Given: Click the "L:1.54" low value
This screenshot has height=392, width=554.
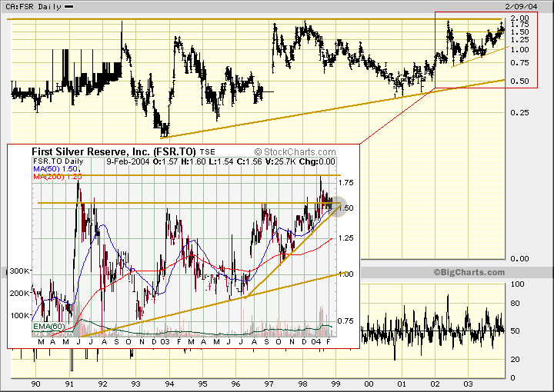Looking at the screenshot, I should (222, 161).
